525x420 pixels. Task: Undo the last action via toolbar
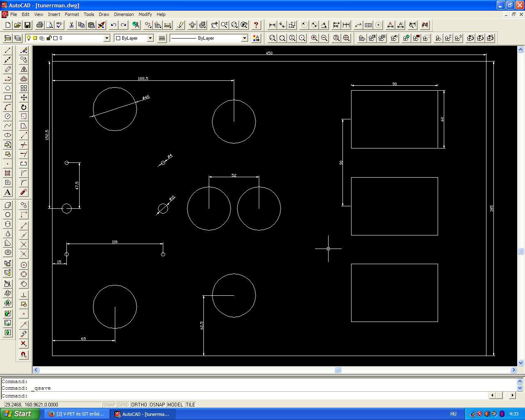click(113, 25)
